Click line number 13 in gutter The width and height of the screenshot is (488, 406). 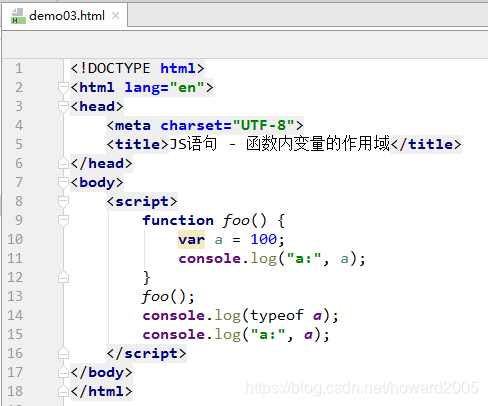click(15, 296)
